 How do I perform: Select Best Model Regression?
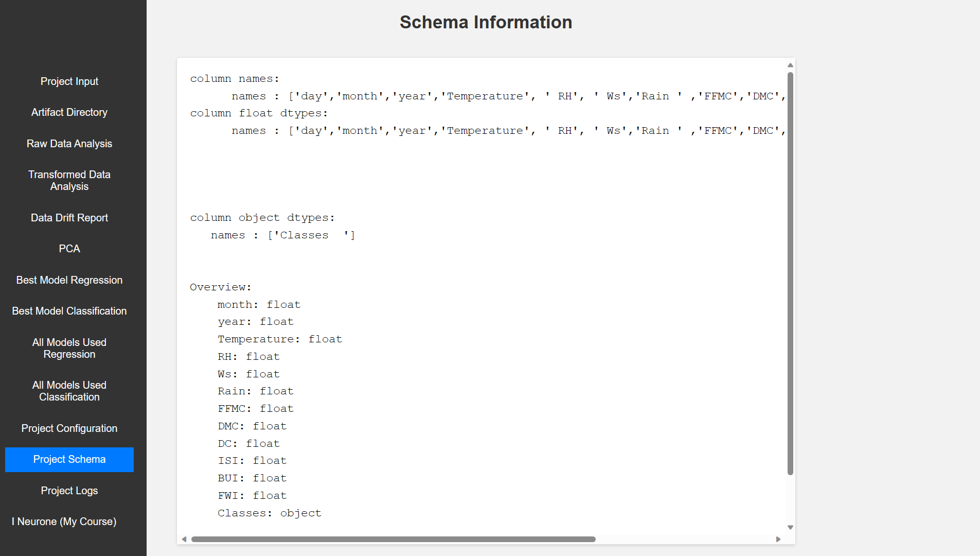coord(69,280)
